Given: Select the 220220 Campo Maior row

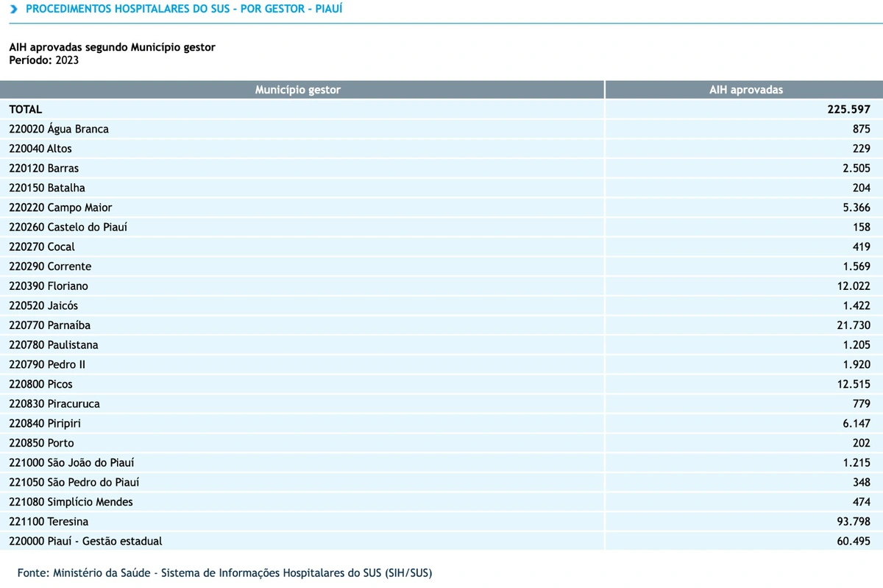Looking at the screenshot, I should tap(441, 208).
